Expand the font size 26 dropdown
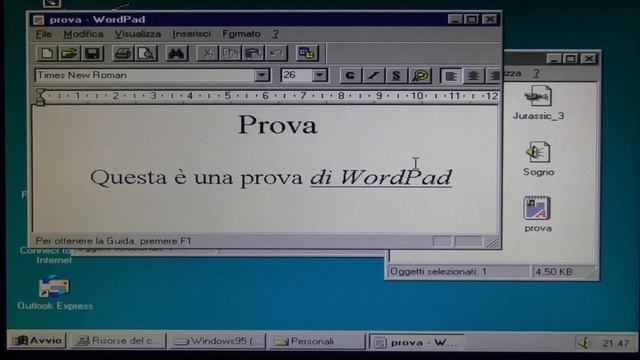The height and width of the screenshot is (360, 640). (x=320, y=75)
